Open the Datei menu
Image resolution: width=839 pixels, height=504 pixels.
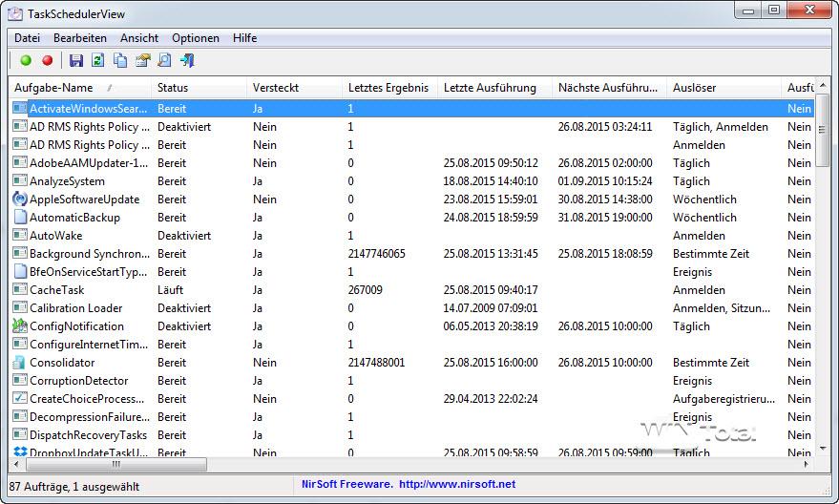[x=28, y=38]
